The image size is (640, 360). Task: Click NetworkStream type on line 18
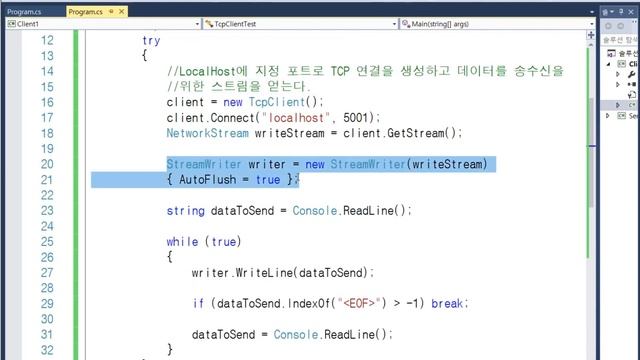tap(207, 133)
